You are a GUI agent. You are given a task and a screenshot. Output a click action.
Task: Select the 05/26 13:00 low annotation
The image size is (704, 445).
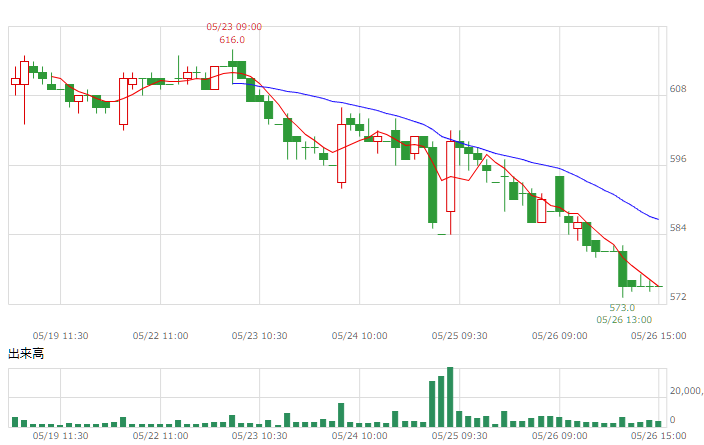[x=624, y=320]
